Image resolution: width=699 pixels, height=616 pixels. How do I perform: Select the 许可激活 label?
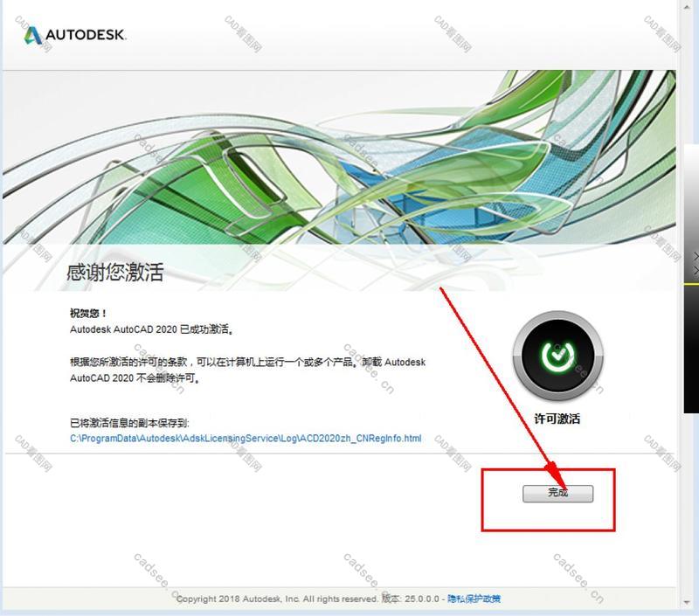click(x=557, y=419)
